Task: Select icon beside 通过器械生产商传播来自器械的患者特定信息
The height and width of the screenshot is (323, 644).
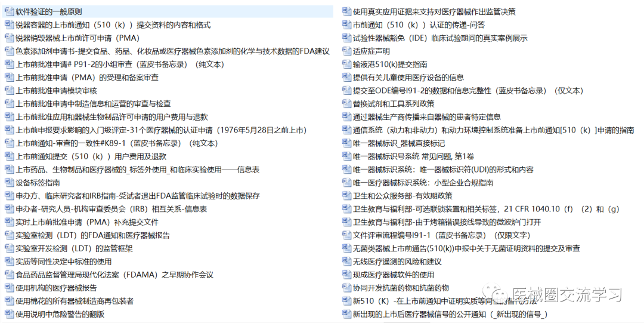Action: (x=346, y=117)
